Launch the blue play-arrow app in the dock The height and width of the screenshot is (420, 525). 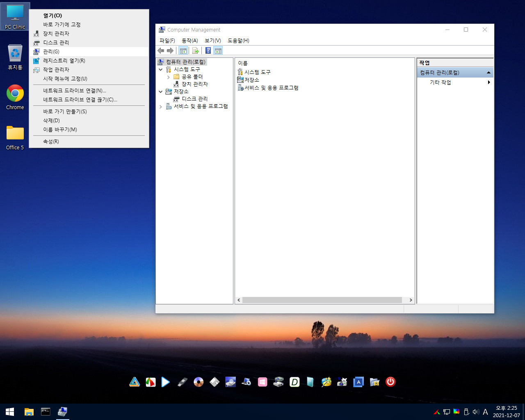click(166, 382)
